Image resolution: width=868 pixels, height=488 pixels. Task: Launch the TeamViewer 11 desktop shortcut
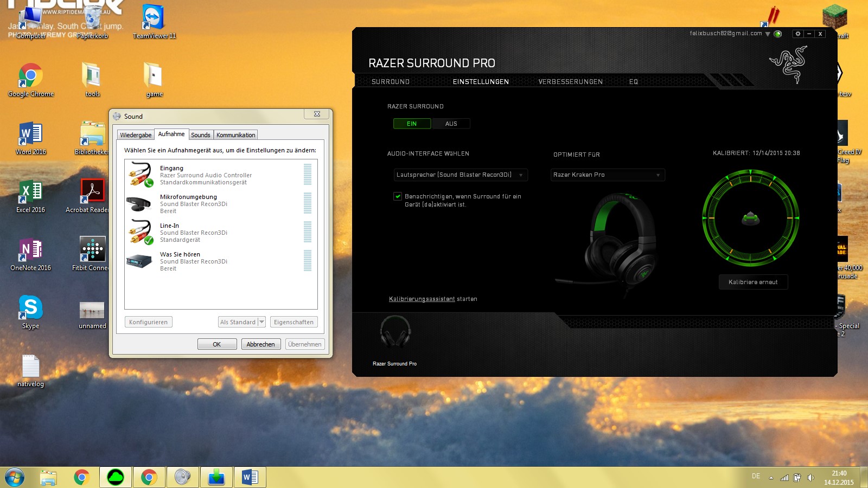coord(154,22)
